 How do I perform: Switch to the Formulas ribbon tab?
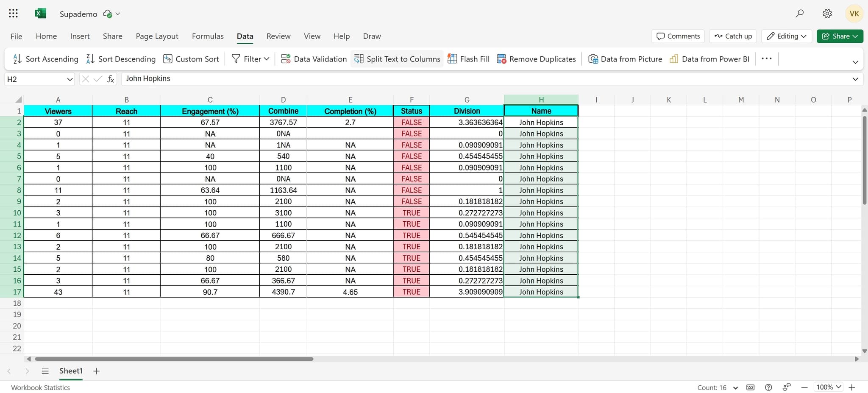tap(207, 36)
